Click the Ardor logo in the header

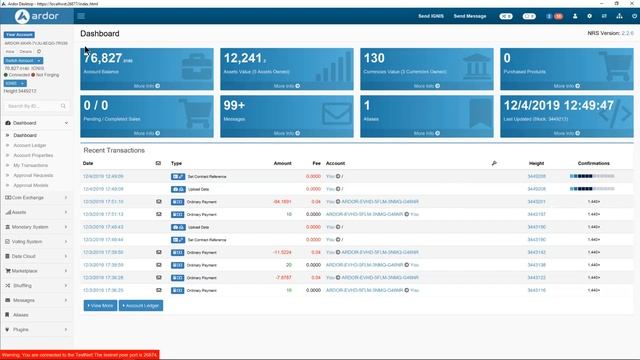click(x=37, y=16)
